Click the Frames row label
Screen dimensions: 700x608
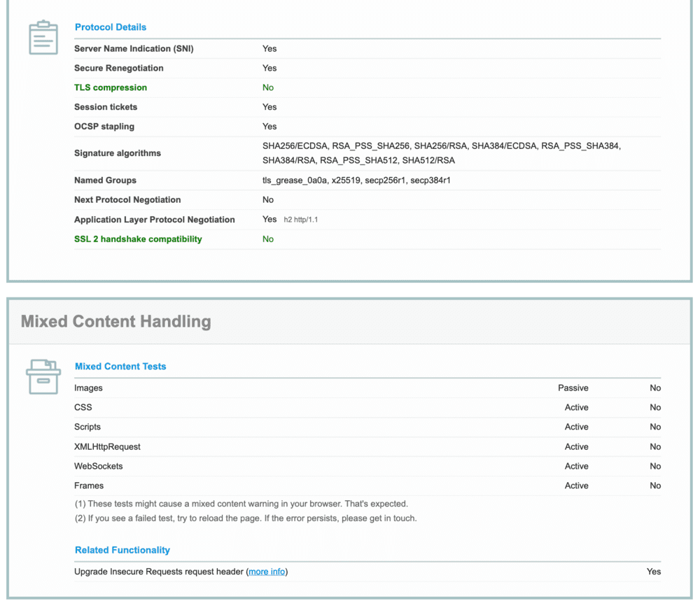click(x=89, y=486)
